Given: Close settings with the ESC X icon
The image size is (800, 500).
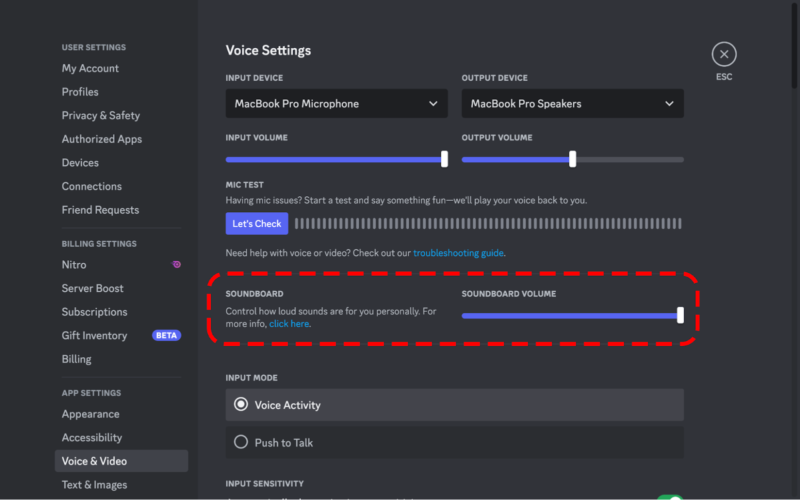Looking at the screenshot, I should click(723, 54).
